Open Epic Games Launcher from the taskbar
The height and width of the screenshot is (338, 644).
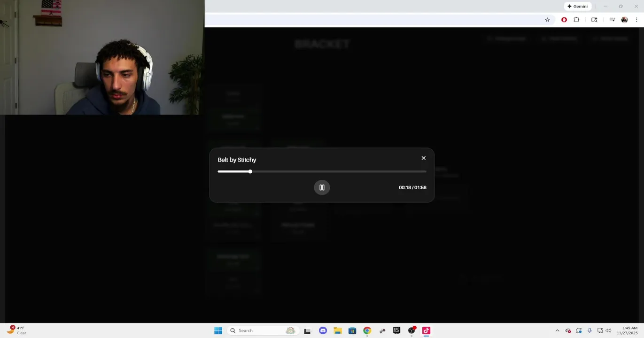(x=396, y=330)
